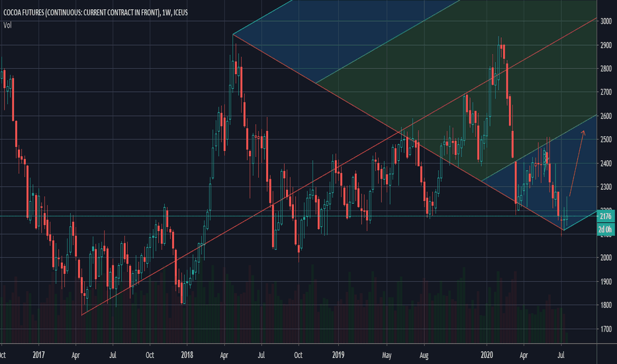Viewport: 617px width, 364px height.
Task: Click the 2700 price axis label
Action: point(606,92)
